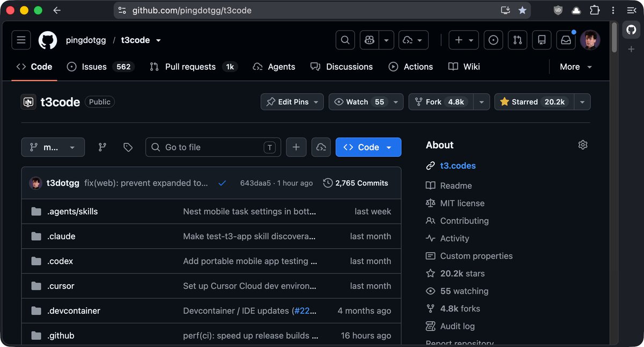Open the .codex folder

tap(60, 261)
